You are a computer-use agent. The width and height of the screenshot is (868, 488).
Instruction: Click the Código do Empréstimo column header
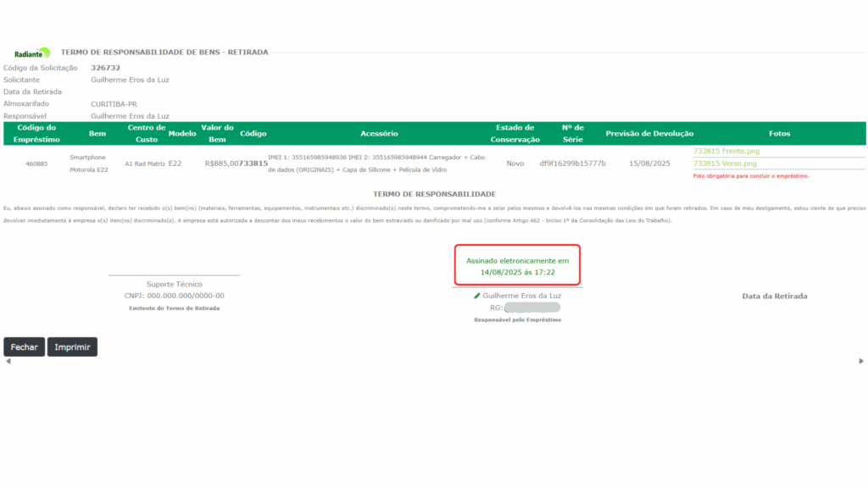click(36, 133)
